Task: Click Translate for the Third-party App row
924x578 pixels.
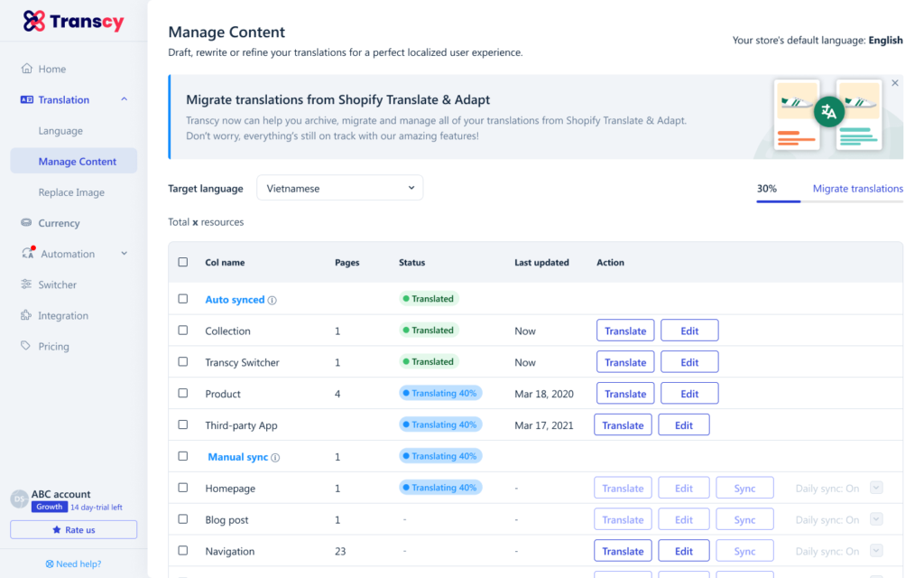Action: click(x=623, y=424)
